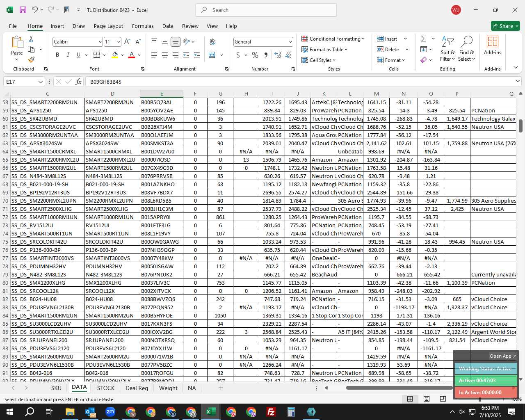The image size is (525, 420).
Task: Align text right
Action: (176, 55)
